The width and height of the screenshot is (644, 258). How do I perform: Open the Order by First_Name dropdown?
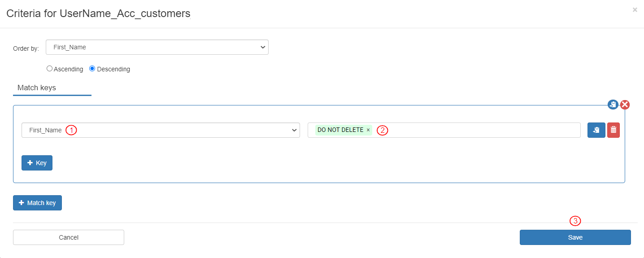pyautogui.click(x=157, y=47)
